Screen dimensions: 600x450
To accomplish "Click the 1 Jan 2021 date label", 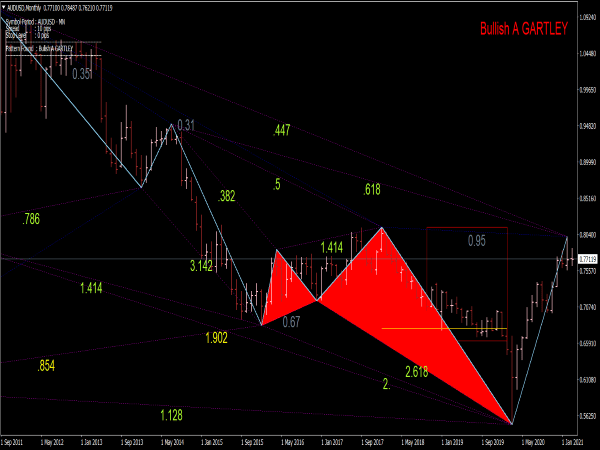I will point(572,443).
